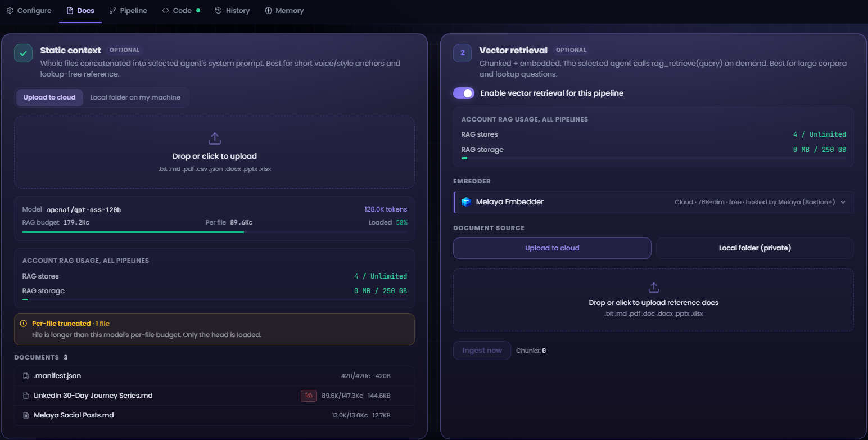Click the red truncation warning badge on LinkedIn file
868x440 pixels.
[x=309, y=396]
